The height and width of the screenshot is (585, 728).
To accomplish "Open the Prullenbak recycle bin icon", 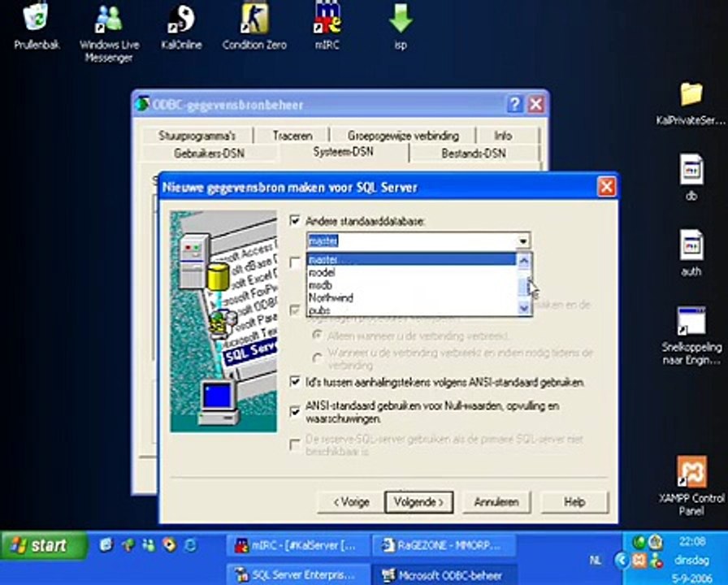I will tap(37, 26).
